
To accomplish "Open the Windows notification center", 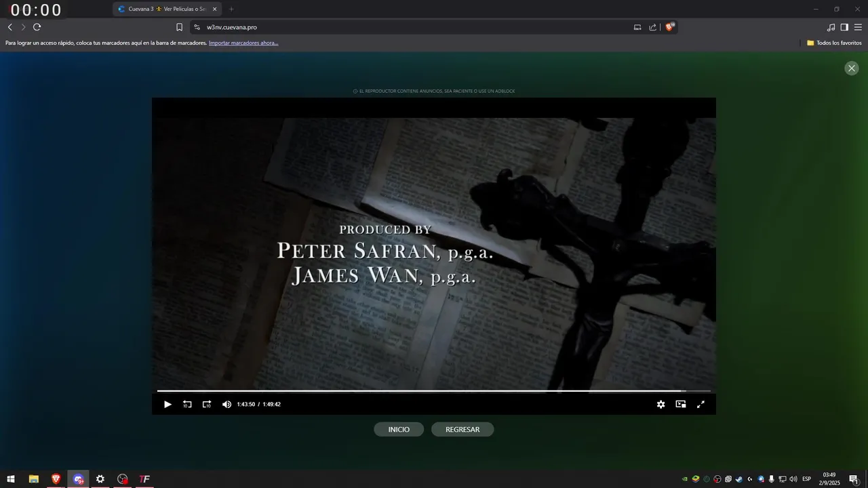I will (854, 479).
